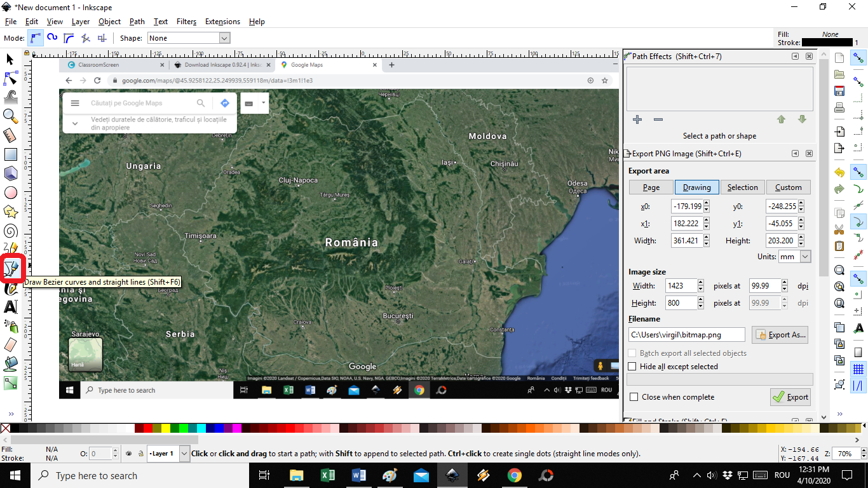Click the canvas horizontal scrollbar

tap(104, 440)
